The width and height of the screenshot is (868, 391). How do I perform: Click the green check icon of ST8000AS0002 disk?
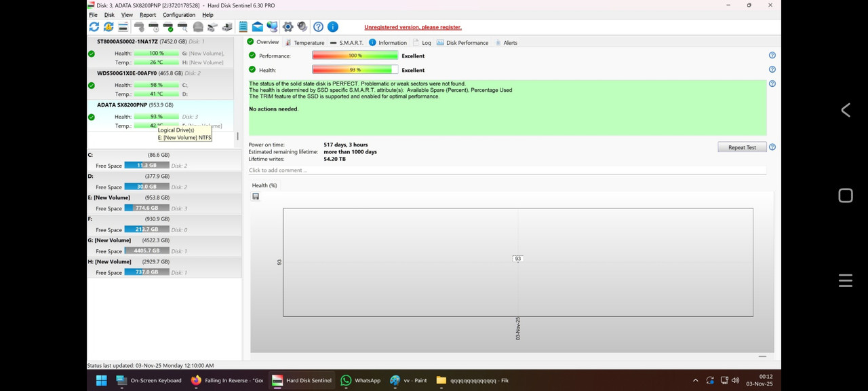92,54
